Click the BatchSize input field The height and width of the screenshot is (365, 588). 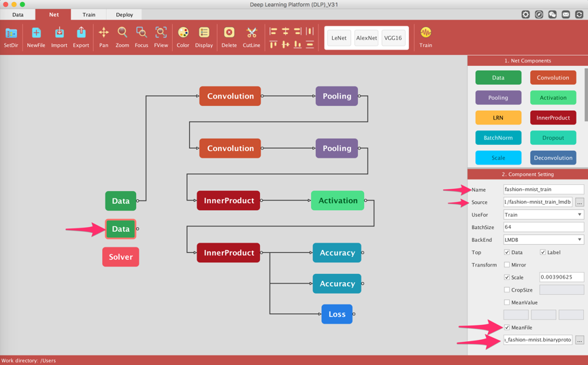(543, 227)
